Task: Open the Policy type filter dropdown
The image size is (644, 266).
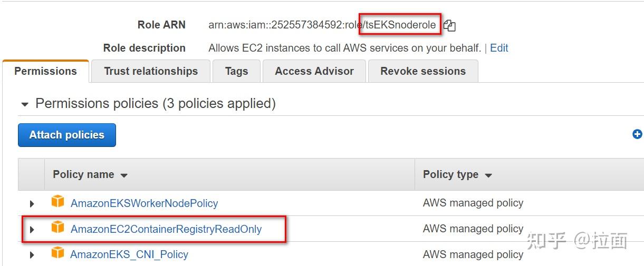Action: 488,175
